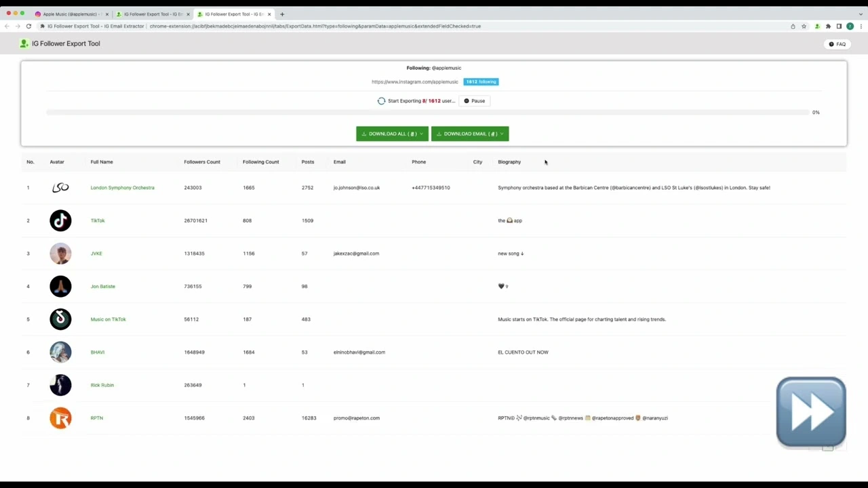
Task: Open the FAQ help button
Action: click(x=837, y=44)
